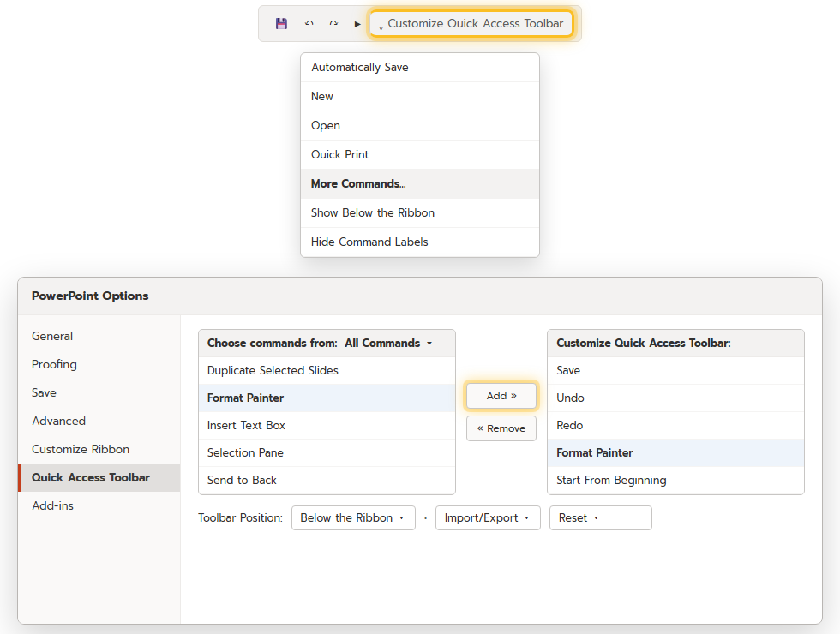The height and width of the screenshot is (634, 840).
Task: Select Start From Beginning in toolbar list
Action: [x=675, y=481]
